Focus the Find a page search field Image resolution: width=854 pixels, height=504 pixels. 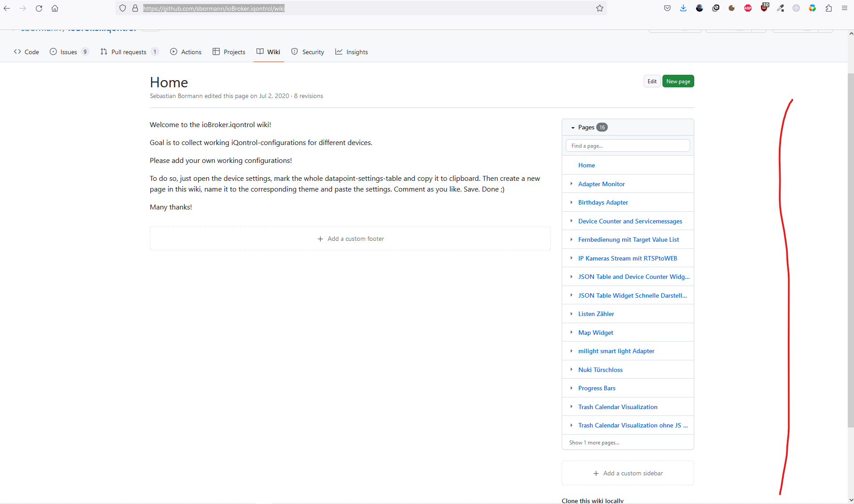coord(628,145)
